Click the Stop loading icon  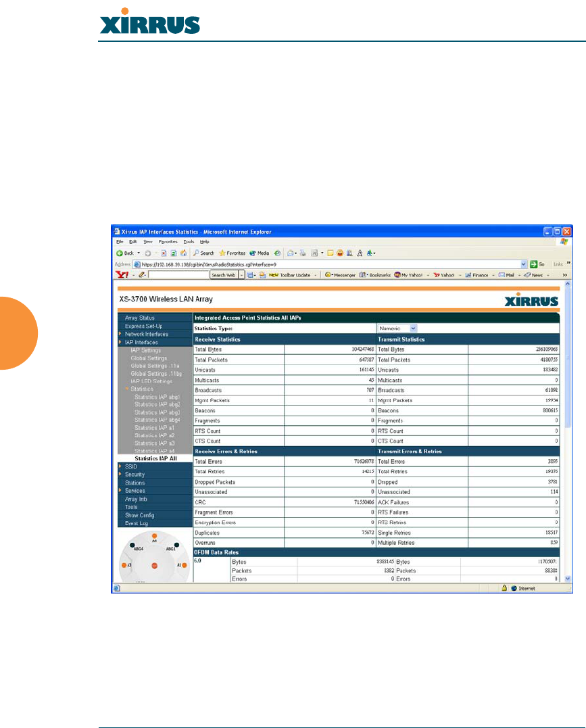(164, 253)
